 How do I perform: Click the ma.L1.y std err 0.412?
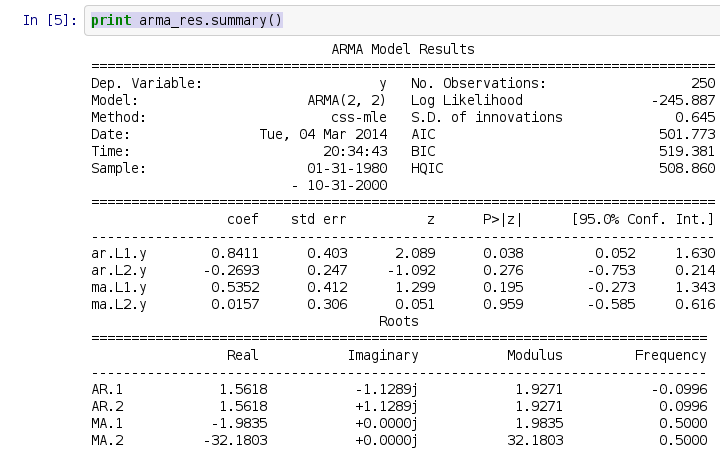[x=327, y=287]
